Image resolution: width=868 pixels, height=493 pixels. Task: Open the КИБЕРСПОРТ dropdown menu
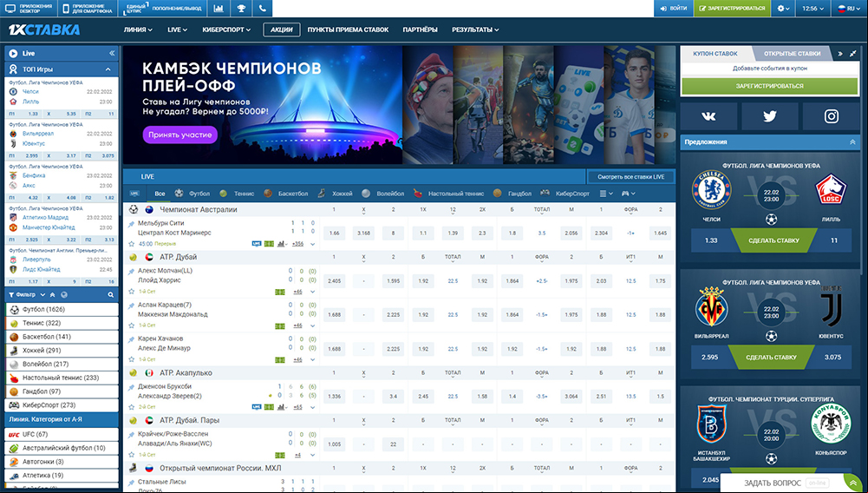(226, 30)
